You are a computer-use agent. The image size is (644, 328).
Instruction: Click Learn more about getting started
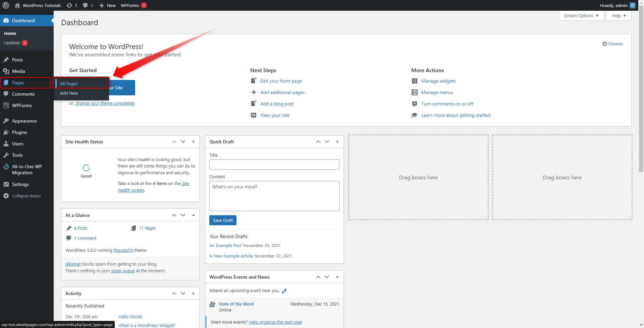455,115
